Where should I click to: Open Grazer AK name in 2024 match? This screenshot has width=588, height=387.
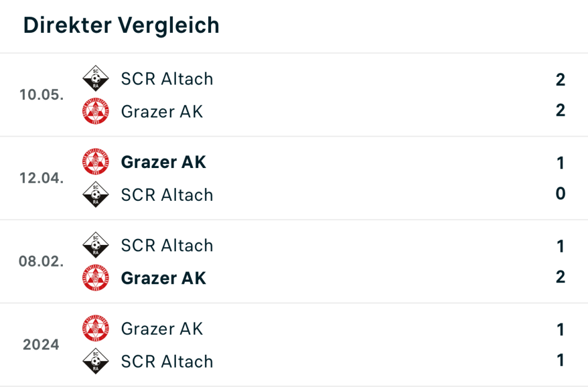162,329
